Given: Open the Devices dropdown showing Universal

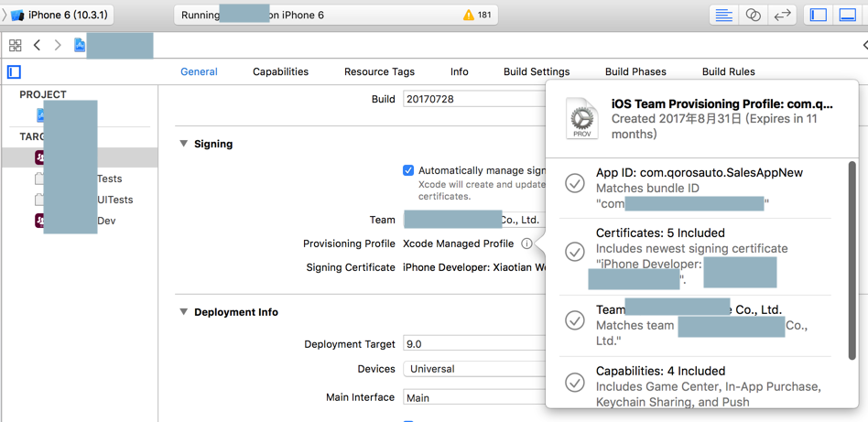Looking at the screenshot, I should coord(473,369).
